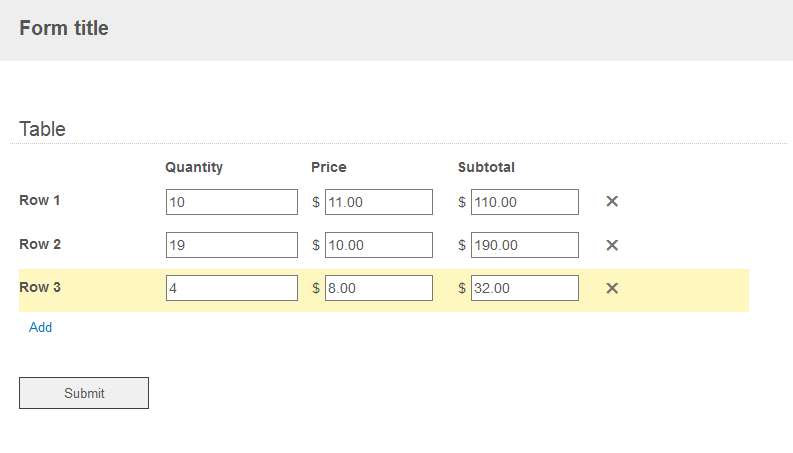Select the Row 1 Subtotal field showing 110.00
This screenshot has height=453, width=793.
click(x=524, y=202)
